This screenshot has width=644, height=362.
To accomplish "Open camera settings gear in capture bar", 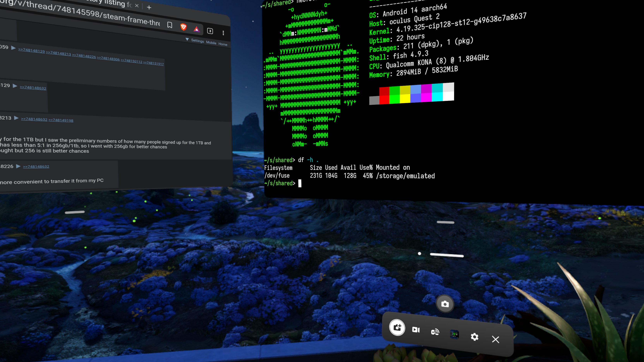I will coord(474,337).
